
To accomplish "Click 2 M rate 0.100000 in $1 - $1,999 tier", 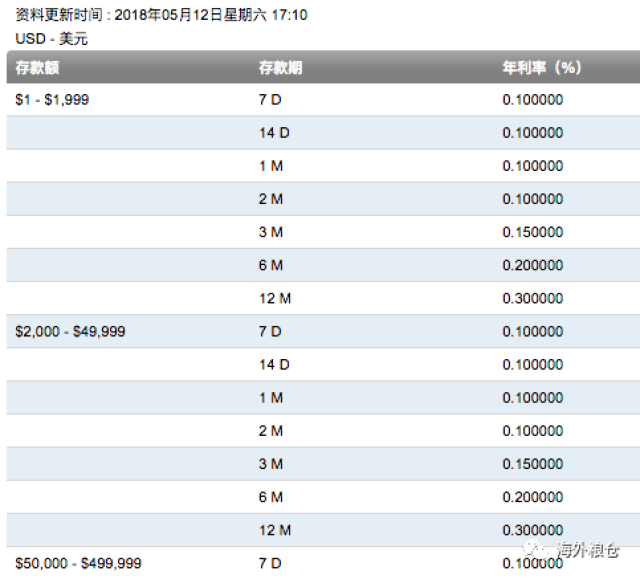I will coord(533,199).
